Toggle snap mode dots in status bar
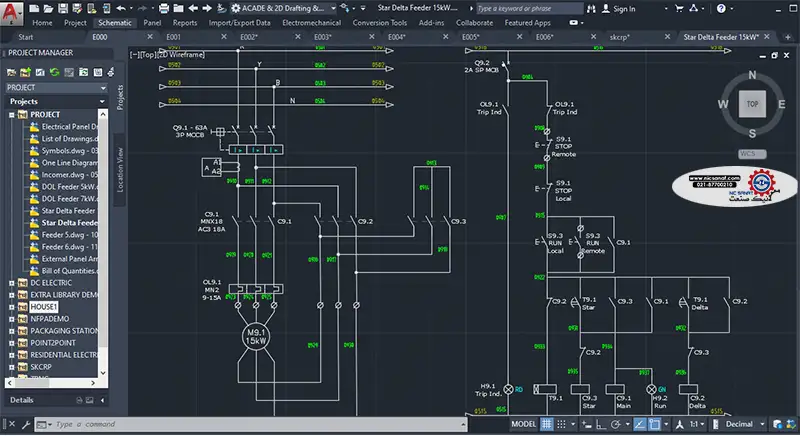The height and width of the screenshot is (436, 800). coord(561,424)
